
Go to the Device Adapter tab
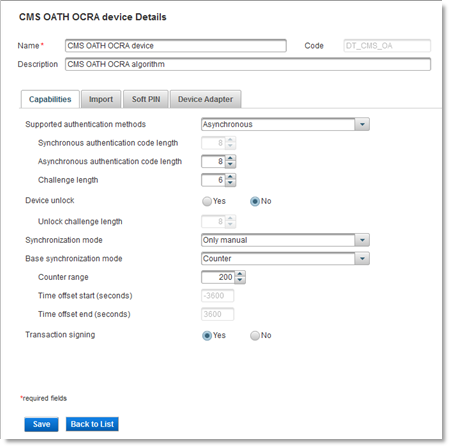205,99
